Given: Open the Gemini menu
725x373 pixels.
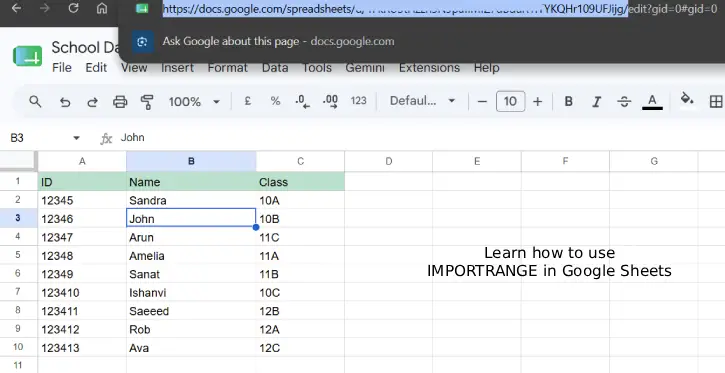Looking at the screenshot, I should pos(365,68).
